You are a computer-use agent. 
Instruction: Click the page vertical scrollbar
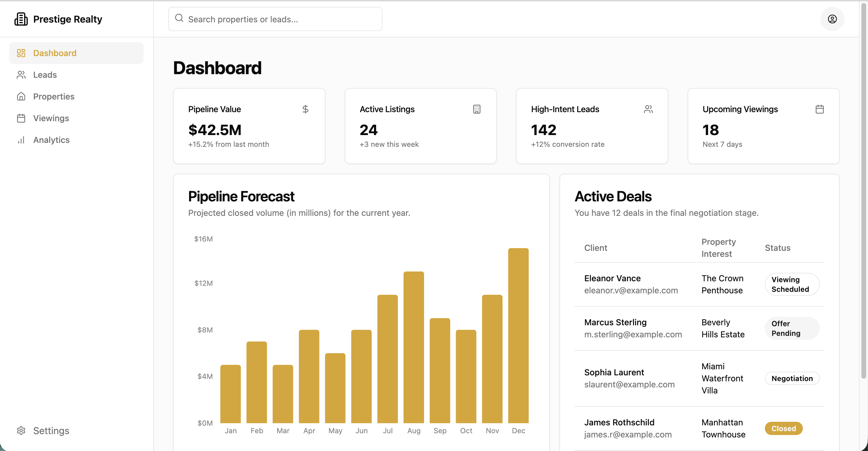coord(863,190)
